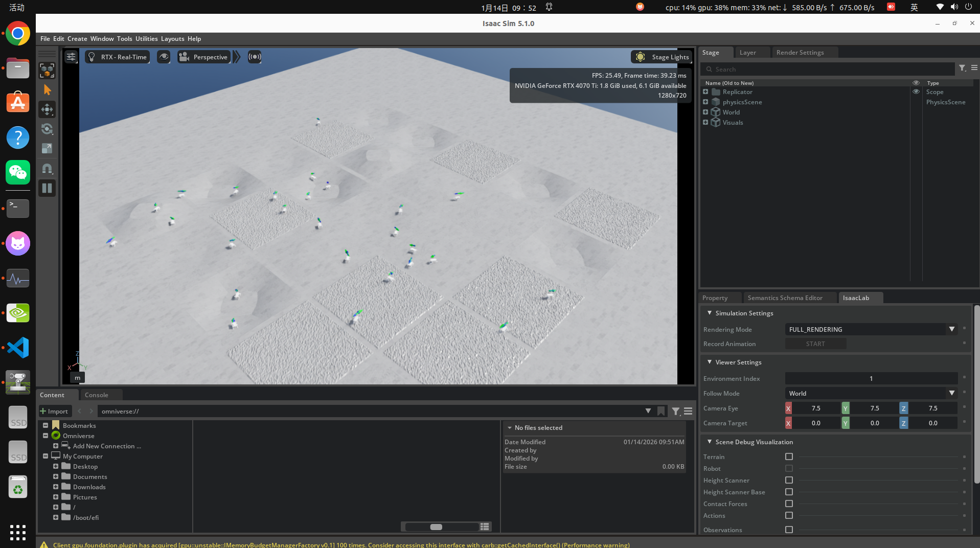Open the Create menu
980x548 pixels.
[77, 39]
